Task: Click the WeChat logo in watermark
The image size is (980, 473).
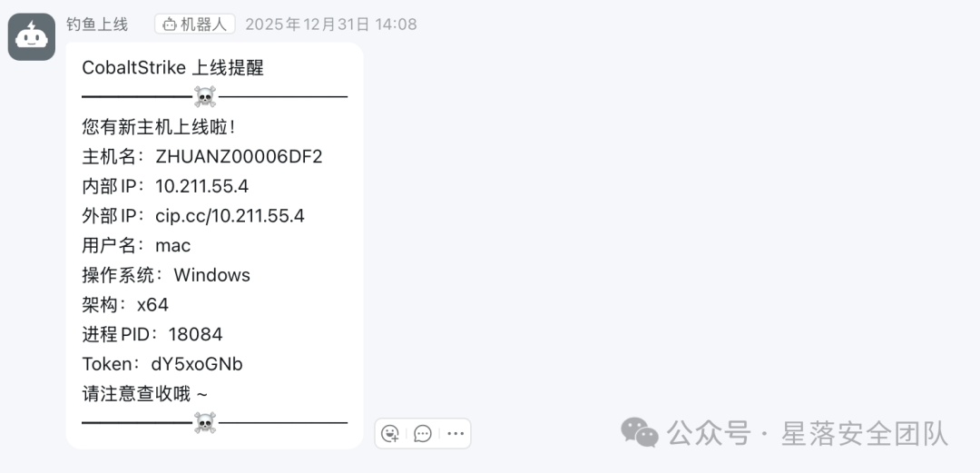Action: click(x=640, y=433)
